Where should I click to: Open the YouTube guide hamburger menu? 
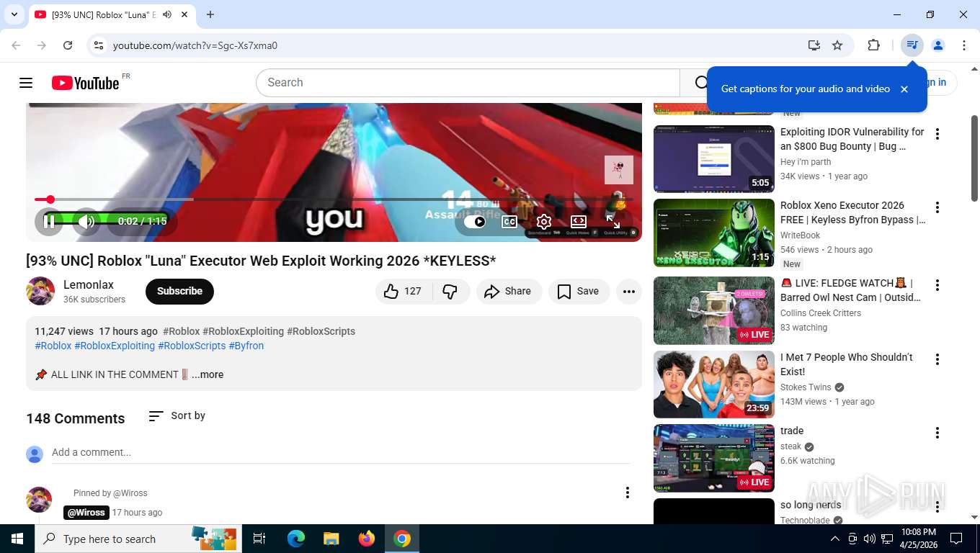tap(26, 83)
